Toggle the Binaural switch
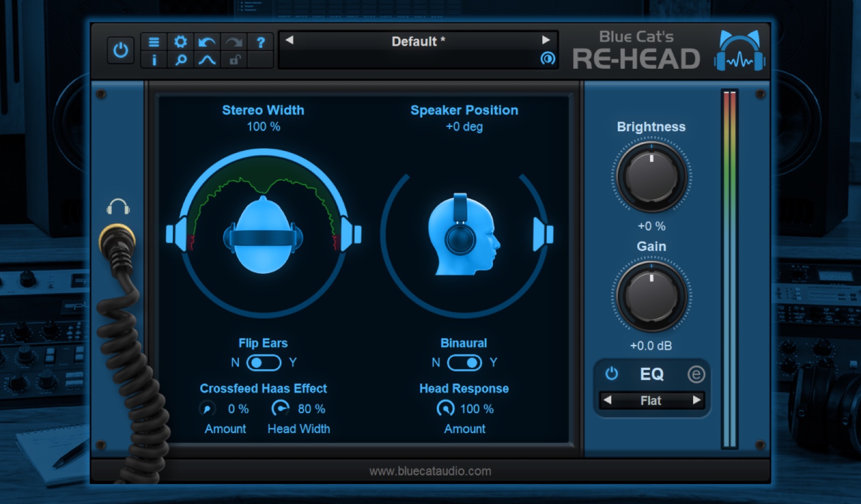 click(x=464, y=363)
